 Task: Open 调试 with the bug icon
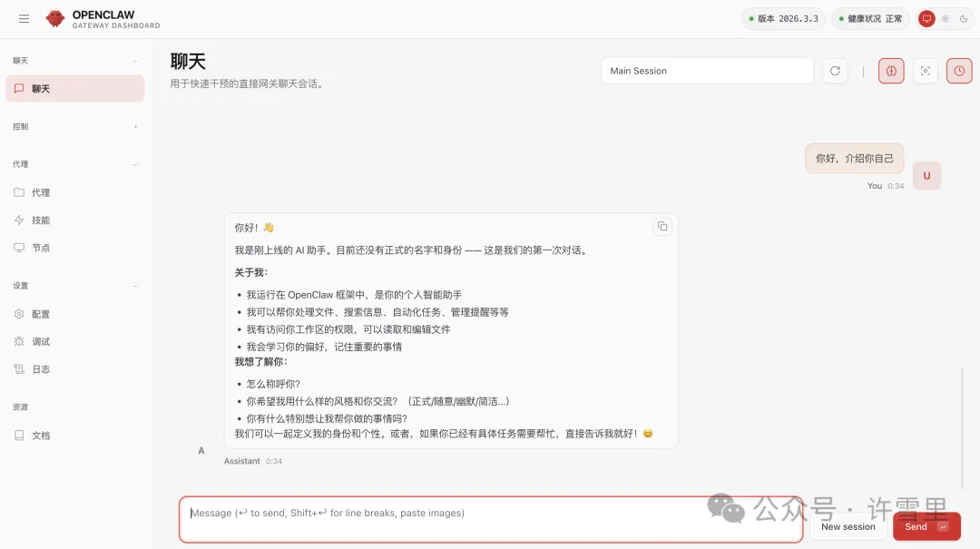pos(41,342)
